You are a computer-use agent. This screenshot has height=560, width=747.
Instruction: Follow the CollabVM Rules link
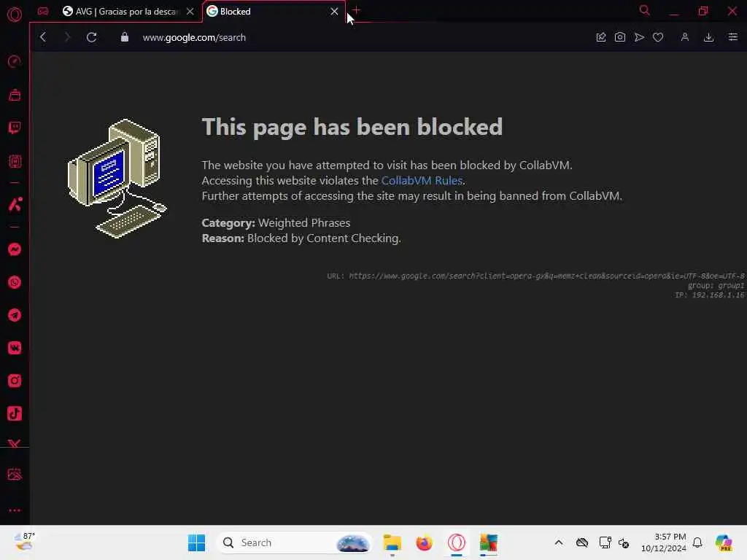[422, 181]
